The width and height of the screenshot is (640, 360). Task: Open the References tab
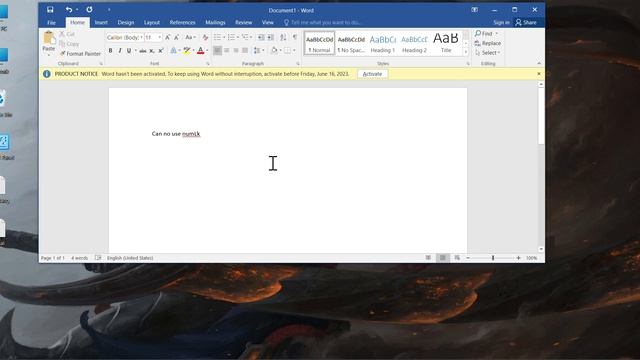point(182,22)
